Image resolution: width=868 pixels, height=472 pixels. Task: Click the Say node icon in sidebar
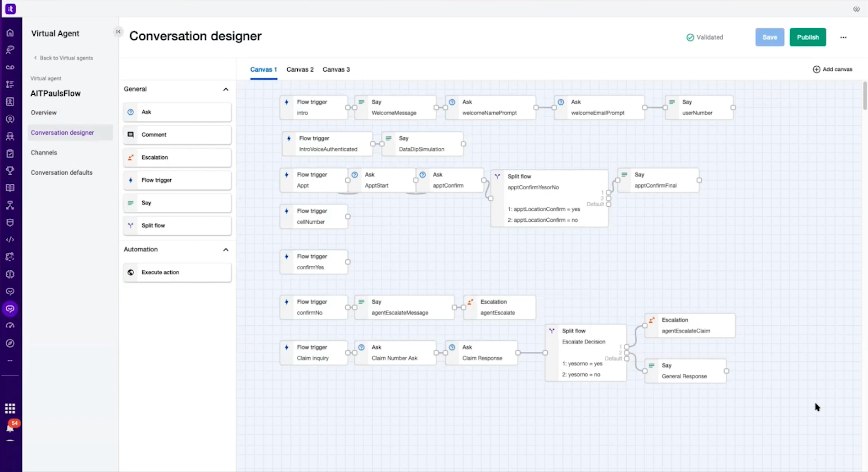(131, 202)
